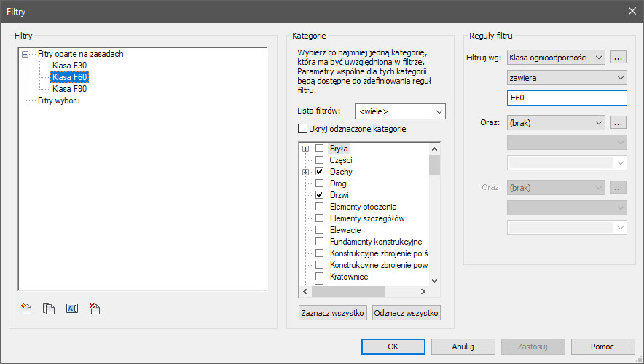Click the ellipsis button beside the (brak) dropdown
Viewport: 644px width, 364px height.
click(x=619, y=123)
